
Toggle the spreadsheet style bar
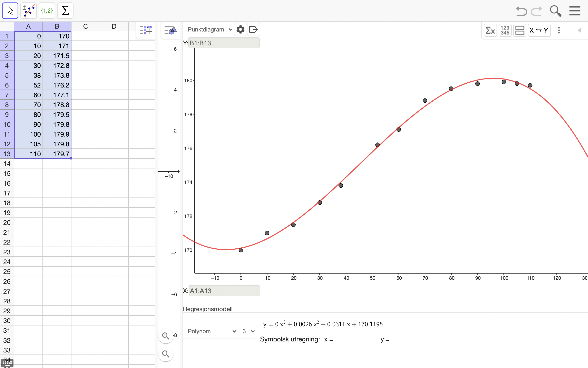pyautogui.click(x=146, y=30)
